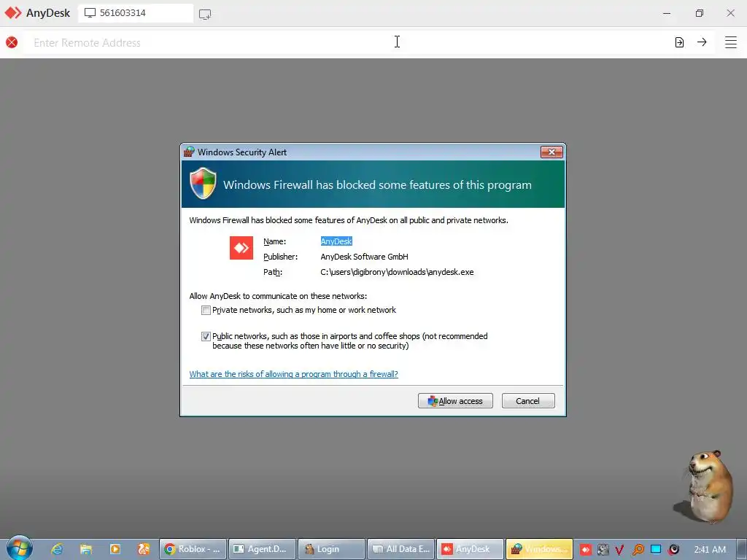Click the red V tray icon
The width and height of the screenshot is (747, 560).
[x=619, y=550]
